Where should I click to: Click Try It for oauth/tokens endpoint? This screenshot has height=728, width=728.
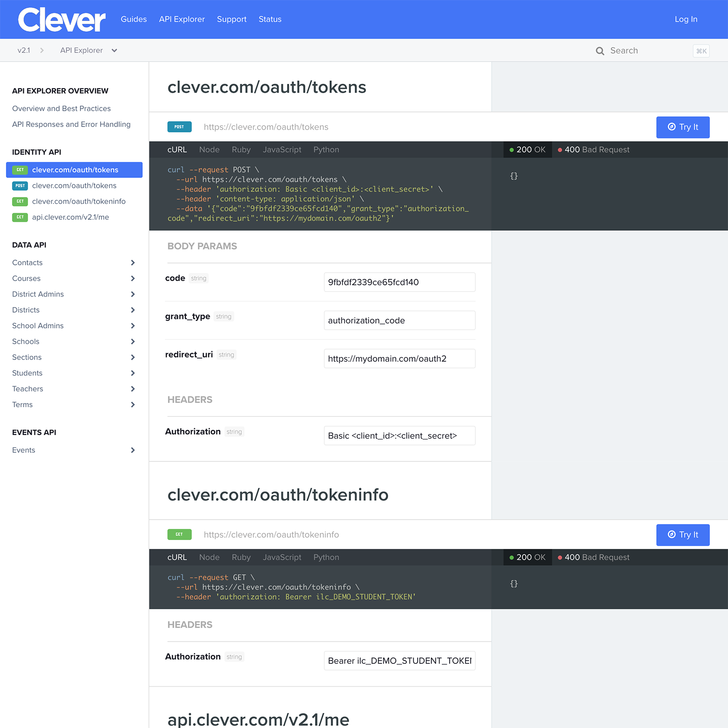pos(683,127)
